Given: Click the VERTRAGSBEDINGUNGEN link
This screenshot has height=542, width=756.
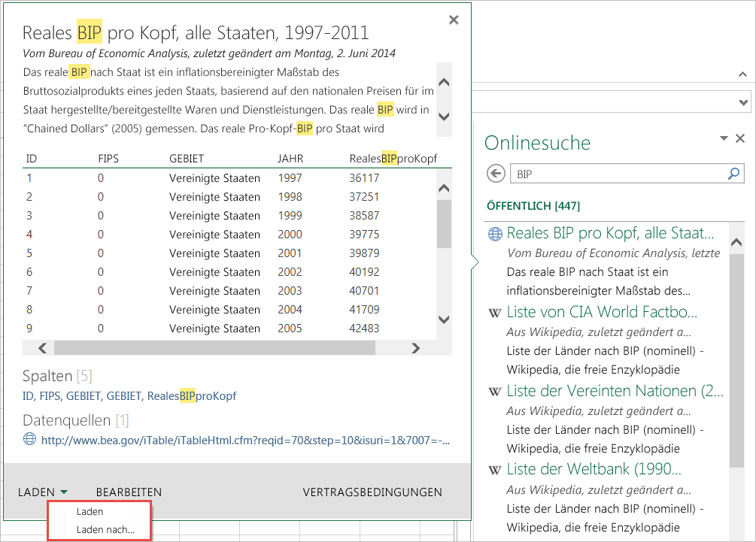Looking at the screenshot, I should pos(372,492).
